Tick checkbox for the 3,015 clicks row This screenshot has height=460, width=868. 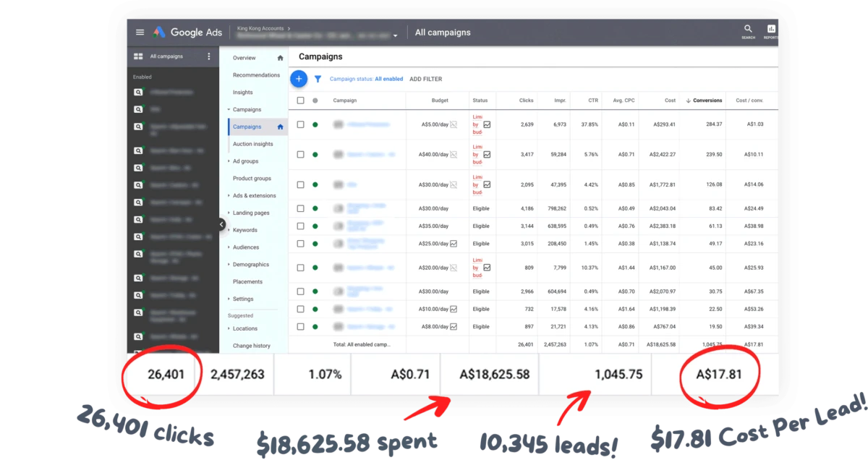(x=301, y=244)
